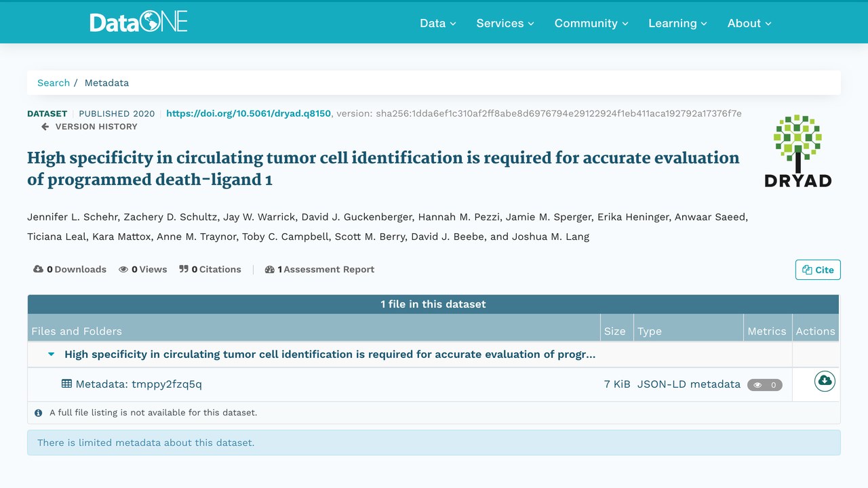The image size is (868, 488).
Task: Click the Dryad tree logo
Action: point(797,150)
